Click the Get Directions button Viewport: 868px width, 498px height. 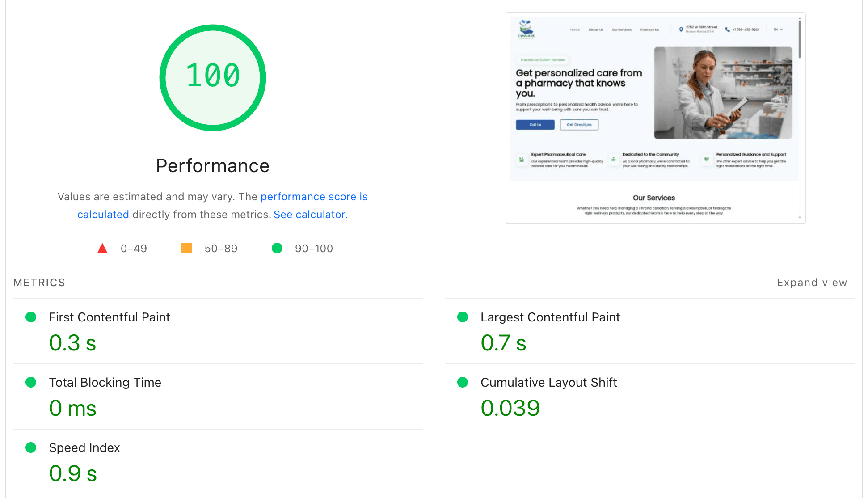point(579,124)
